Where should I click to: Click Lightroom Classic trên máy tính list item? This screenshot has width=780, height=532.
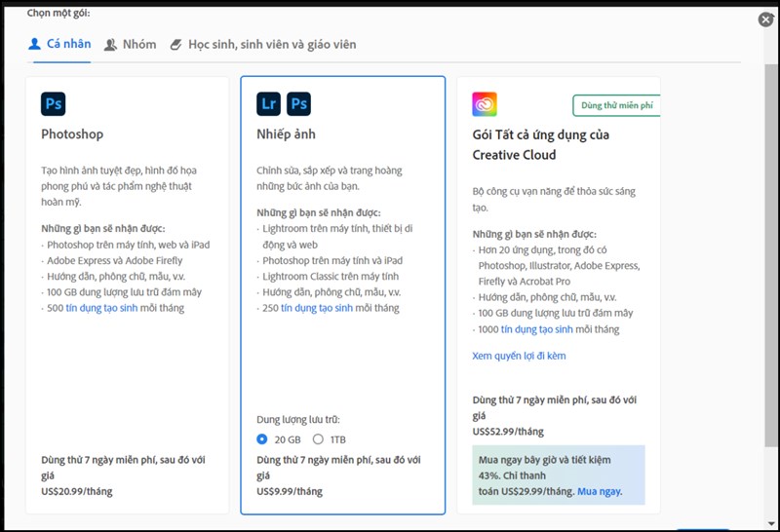(331, 276)
